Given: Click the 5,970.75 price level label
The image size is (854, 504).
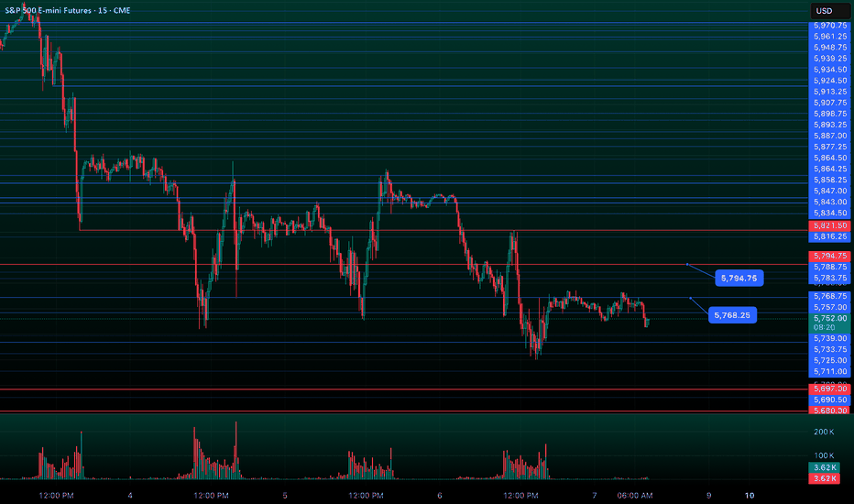Looking at the screenshot, I should point(830,26).
